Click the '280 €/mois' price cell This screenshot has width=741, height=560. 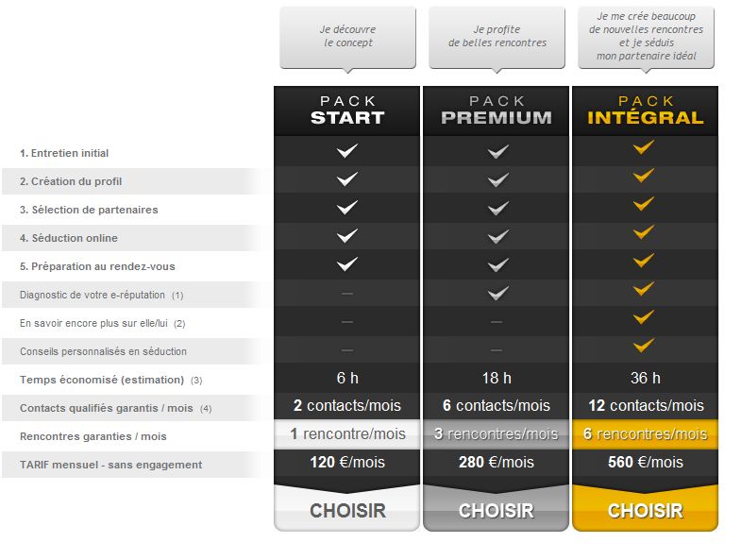[x=497, y=462]
